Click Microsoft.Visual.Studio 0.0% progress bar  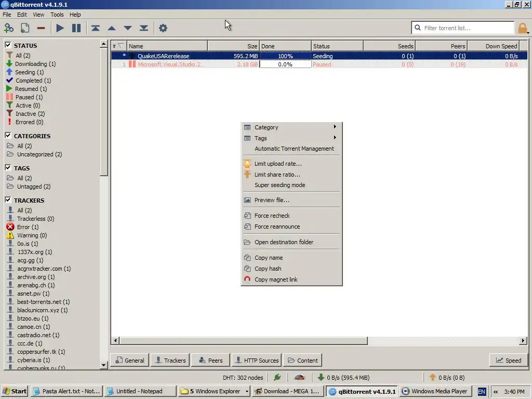coord(285,64)
